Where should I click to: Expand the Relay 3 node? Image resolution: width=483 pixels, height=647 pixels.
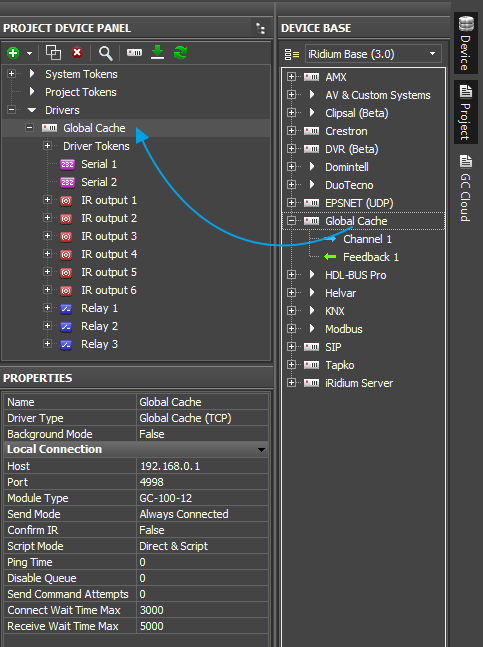[x=47, y=344]
